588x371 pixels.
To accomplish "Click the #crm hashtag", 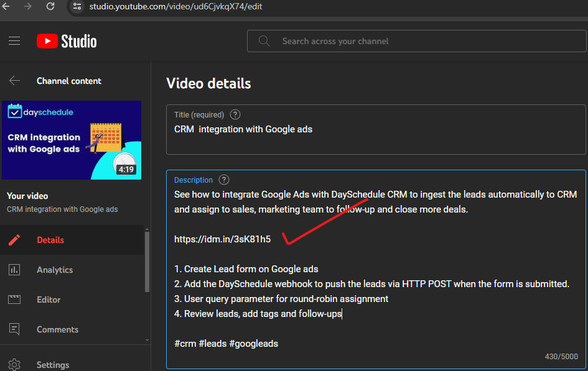I will [185, 344].
